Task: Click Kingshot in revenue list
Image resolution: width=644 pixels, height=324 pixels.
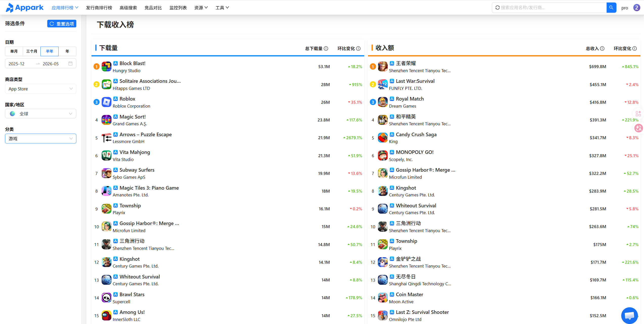Action: click(406, 188)
